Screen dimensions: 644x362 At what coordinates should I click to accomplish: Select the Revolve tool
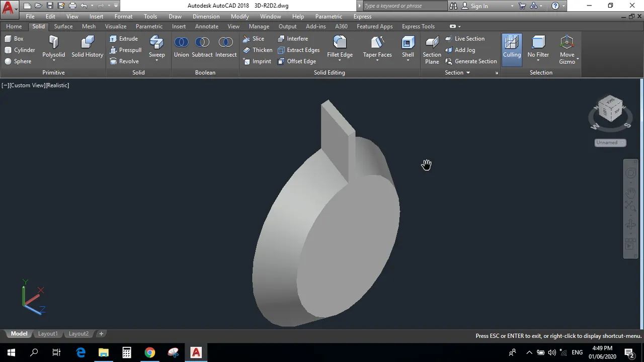point(124,61)
